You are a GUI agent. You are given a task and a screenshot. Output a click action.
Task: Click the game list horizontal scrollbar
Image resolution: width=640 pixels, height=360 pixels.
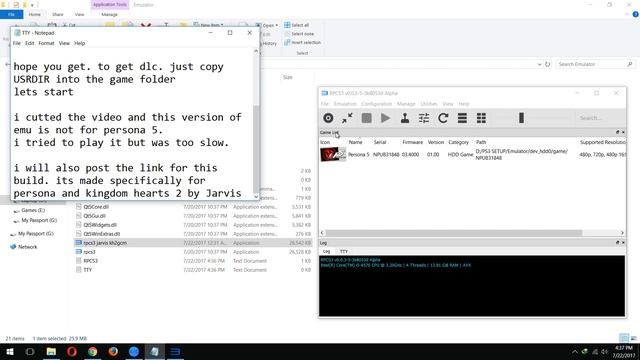[454, 233]
